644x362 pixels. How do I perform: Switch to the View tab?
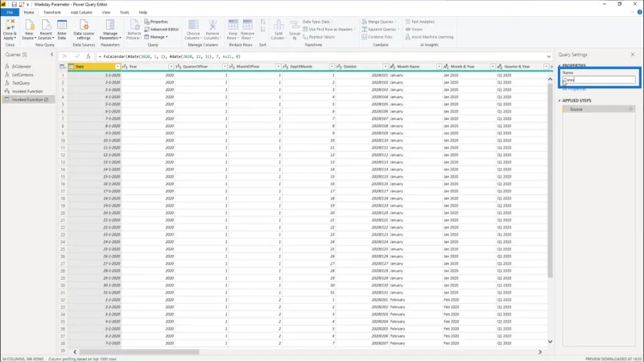[x=106, y=12]
